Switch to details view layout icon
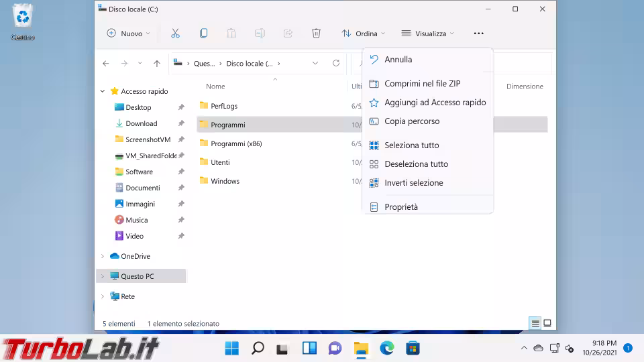This screenshot has width=644, height=362. click(x=535, y=323)
